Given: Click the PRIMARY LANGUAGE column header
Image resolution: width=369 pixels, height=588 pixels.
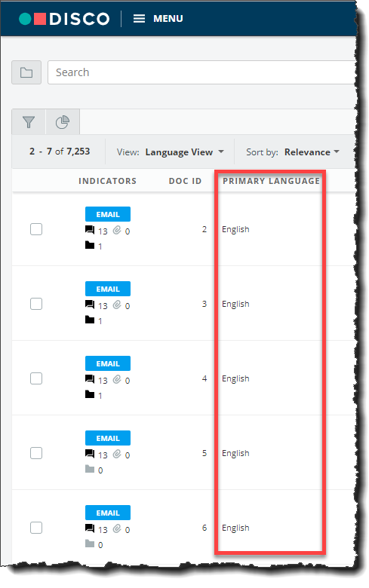Looking at the screenshot, I should coord(271,181).
